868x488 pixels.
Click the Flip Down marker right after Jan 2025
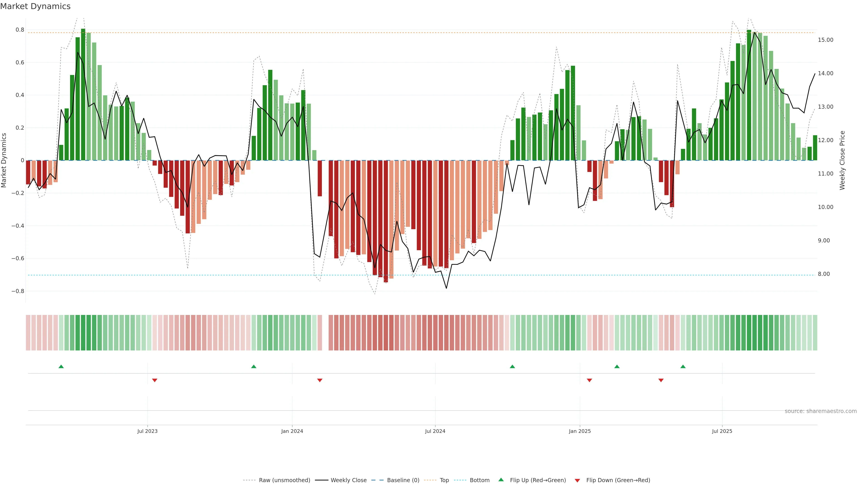tap(589, 380)
